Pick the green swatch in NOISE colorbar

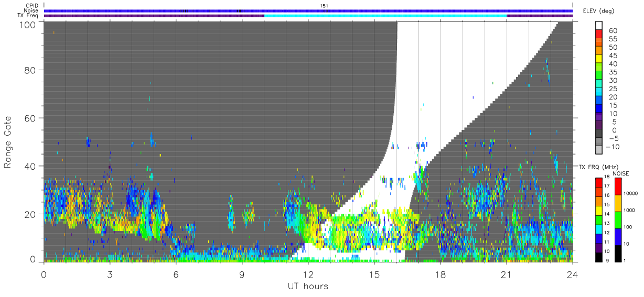[618, 220]
